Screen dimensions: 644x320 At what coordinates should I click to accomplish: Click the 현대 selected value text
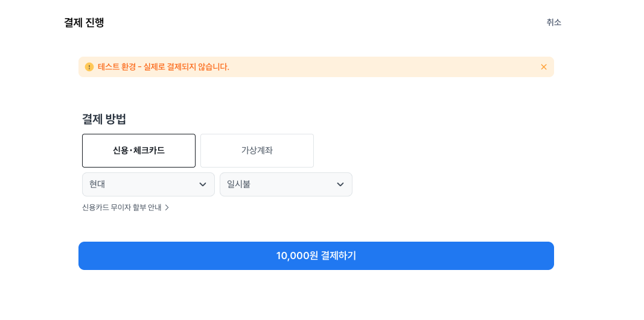[97, 184]
